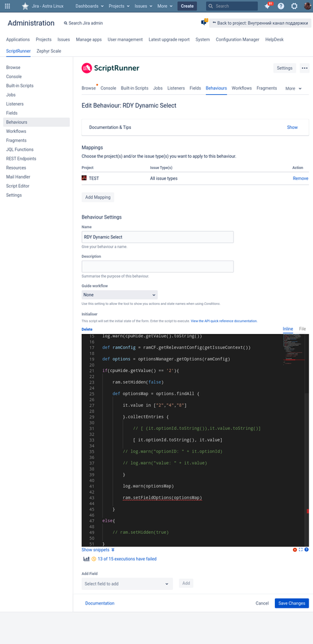Image resolution: width=313 pixels, height=644 pixels.
Task: Click the Description input field
Action: pos(157,266)
